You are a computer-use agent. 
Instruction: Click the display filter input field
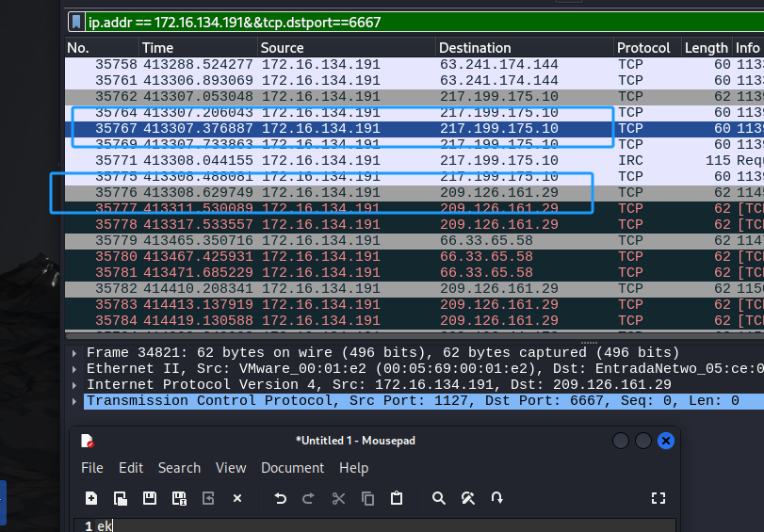tap(424, 22)
